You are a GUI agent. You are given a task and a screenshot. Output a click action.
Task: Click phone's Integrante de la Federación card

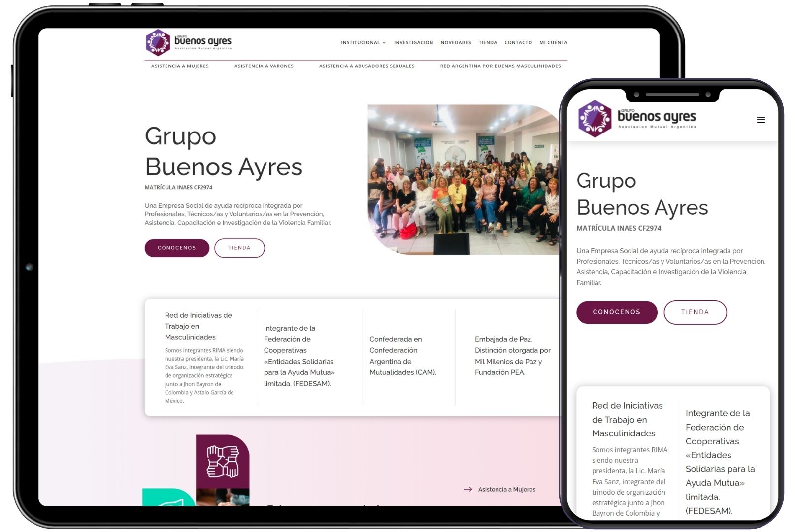point(720,462)
